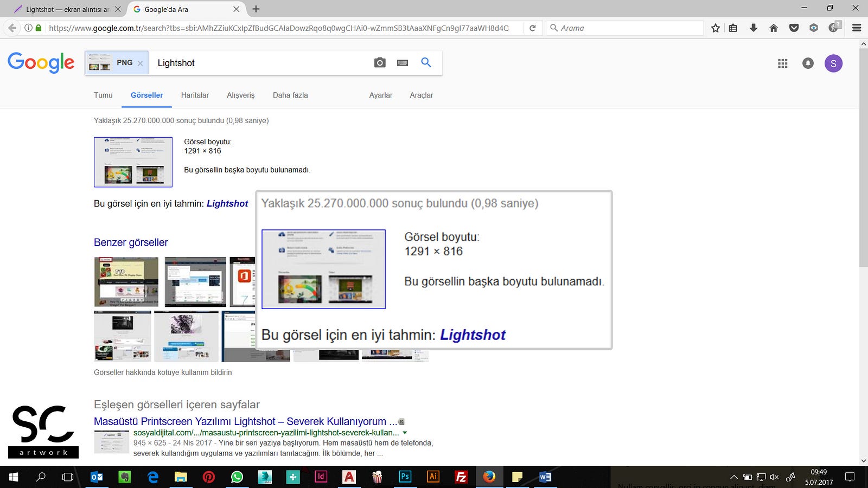The width and height of the screenshot is (868, 488).
Task: Reload the page with refresh button
Action: pos(533,28)
